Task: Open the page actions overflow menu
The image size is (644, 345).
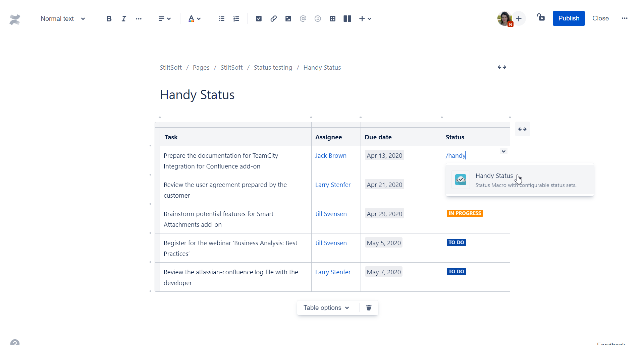Action: point(625,18)
